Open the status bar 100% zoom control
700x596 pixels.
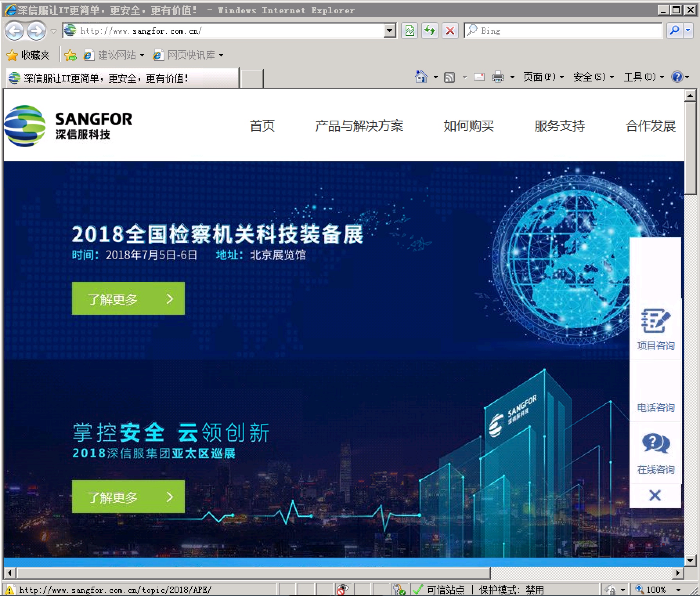[x=650, y=590]
